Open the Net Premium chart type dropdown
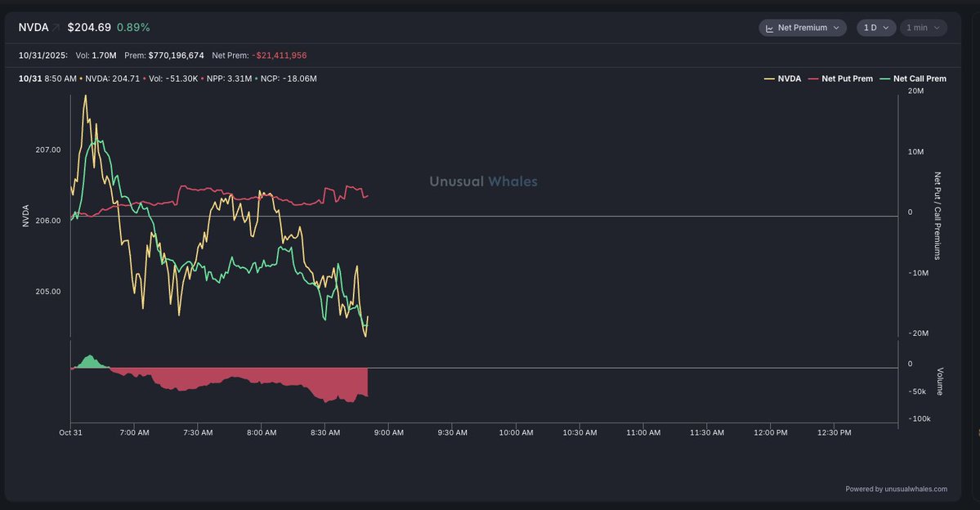Viewport: 980px width, 510px height. [803, 28]
